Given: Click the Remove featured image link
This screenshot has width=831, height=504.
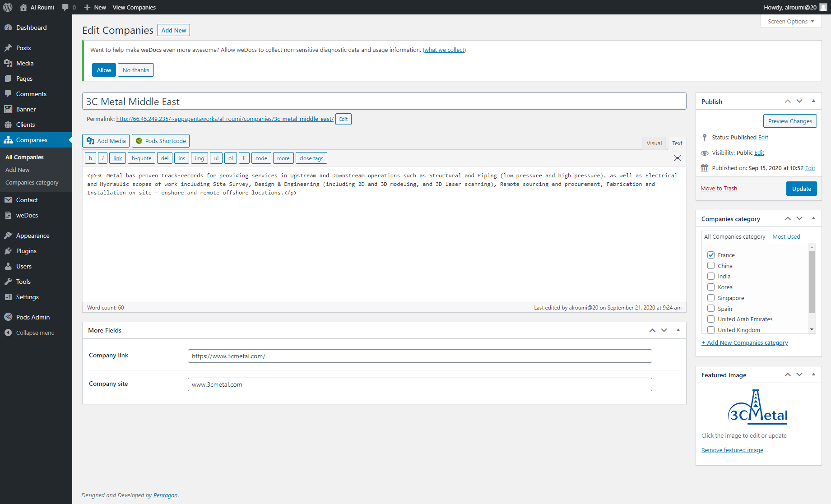Looking at the screenshot, I should (x=732, y=450).
